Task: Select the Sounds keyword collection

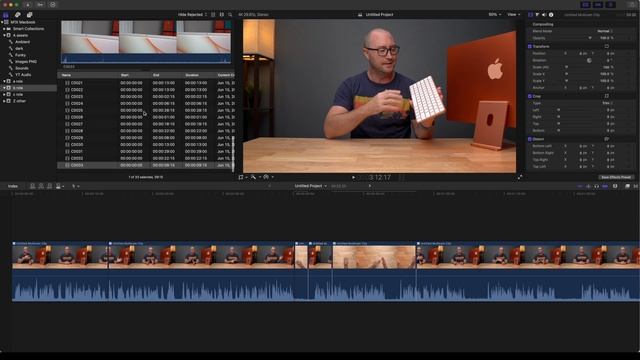Action: coord(22,68)
